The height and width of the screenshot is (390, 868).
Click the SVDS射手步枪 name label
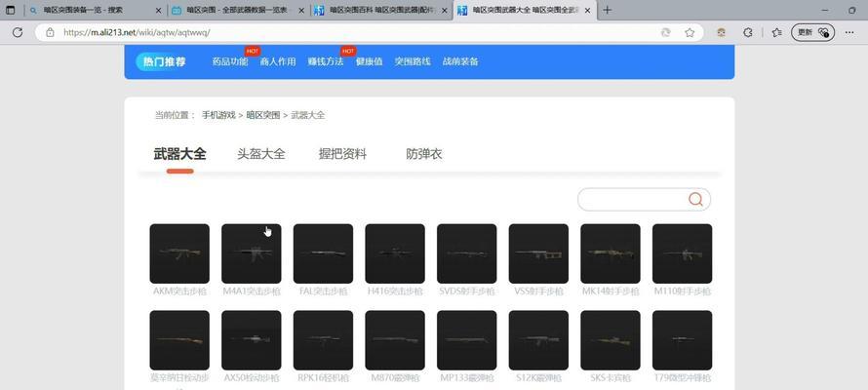pyautogui.click(x=466, y=291)
